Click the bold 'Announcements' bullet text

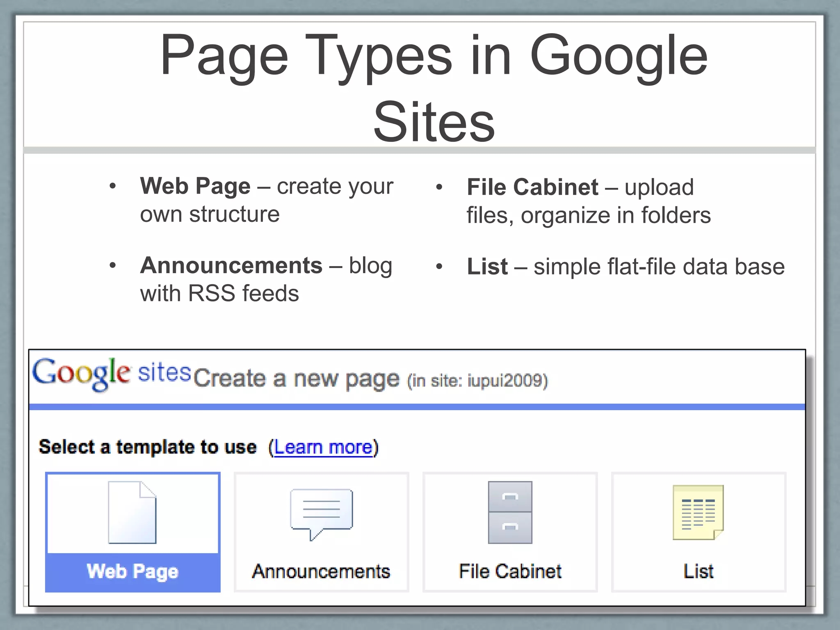point(231,265)
